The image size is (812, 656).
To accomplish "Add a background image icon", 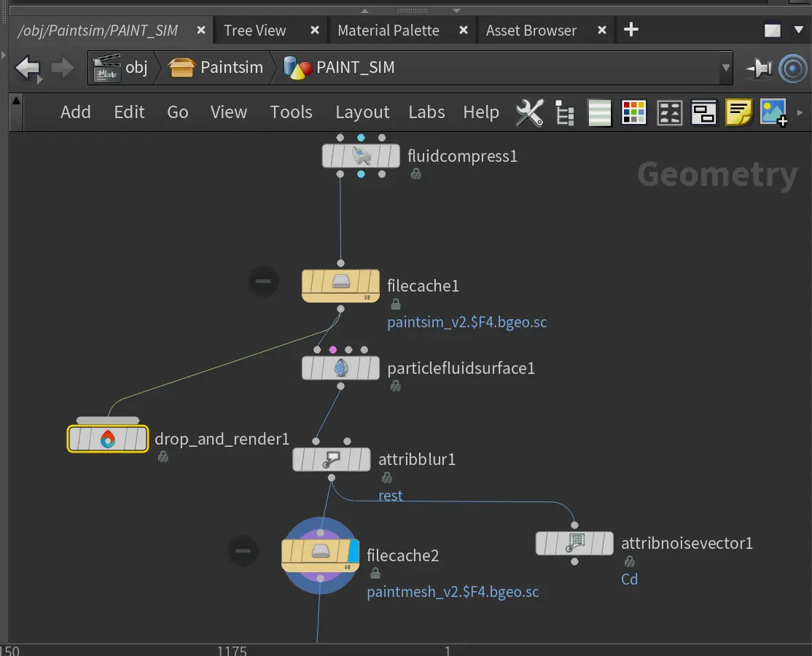I will coord(773,113).
